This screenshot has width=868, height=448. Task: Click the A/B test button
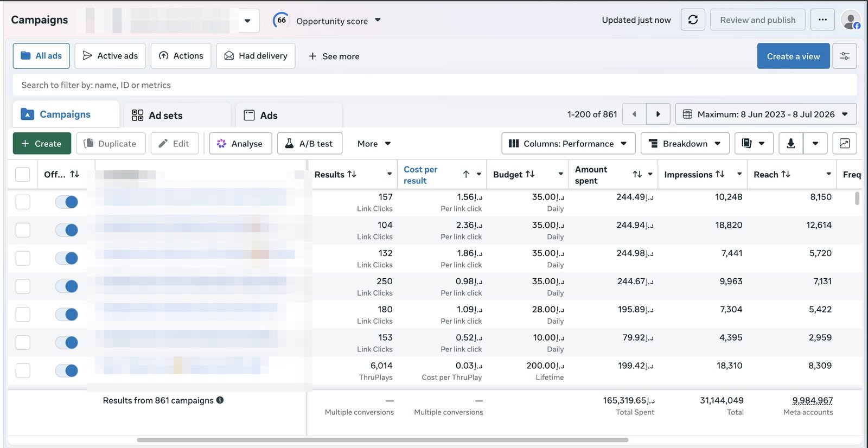(x=309, y=143)
